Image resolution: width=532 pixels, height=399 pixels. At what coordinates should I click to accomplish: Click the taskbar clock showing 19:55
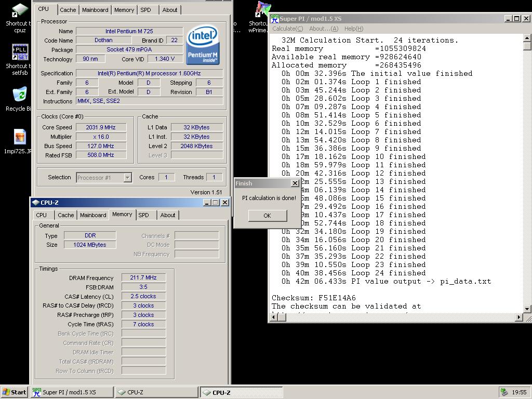point(519,392)
